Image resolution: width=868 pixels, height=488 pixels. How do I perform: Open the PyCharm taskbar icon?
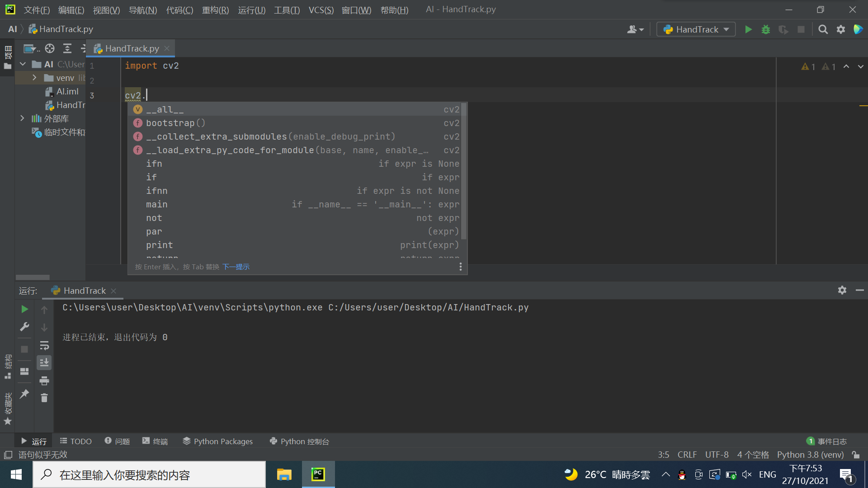(x=318, y=474)
